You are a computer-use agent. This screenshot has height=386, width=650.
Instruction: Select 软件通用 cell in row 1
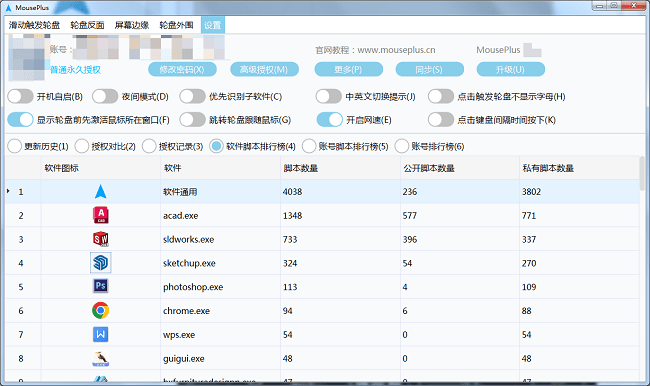[x=221, y=192]
